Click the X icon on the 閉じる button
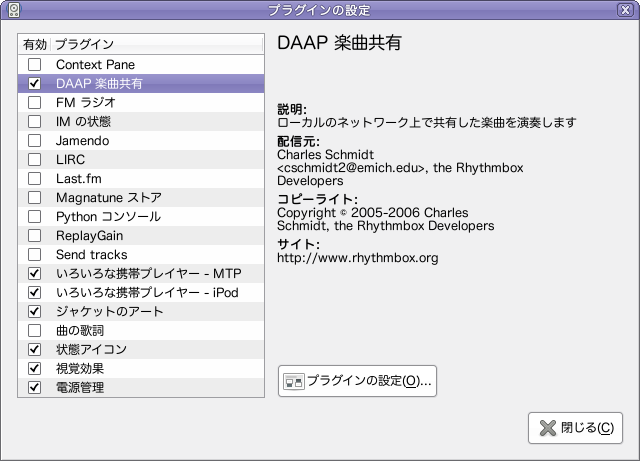 coord(548,428)
